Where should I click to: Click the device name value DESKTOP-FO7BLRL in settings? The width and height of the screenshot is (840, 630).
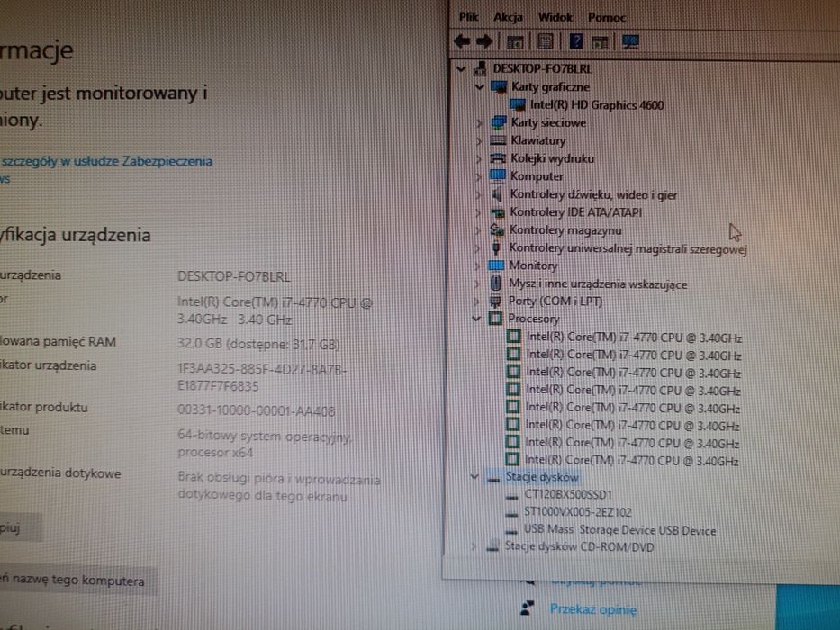point(233,277)
